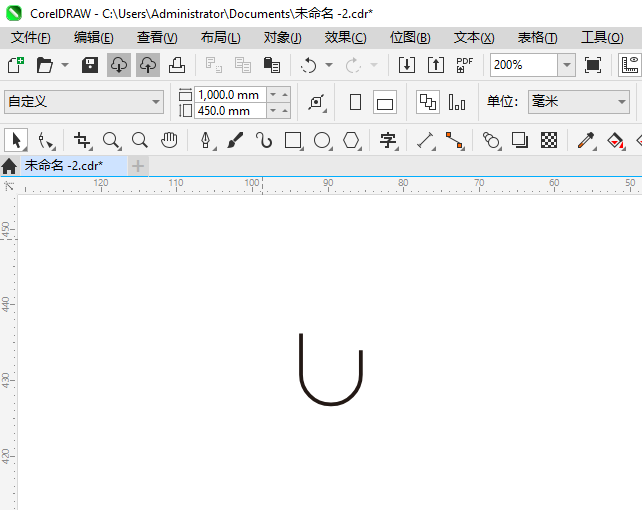642x510 pixels.
Task: Open the 对象(J) menu
Action: (x=283, y=38)
